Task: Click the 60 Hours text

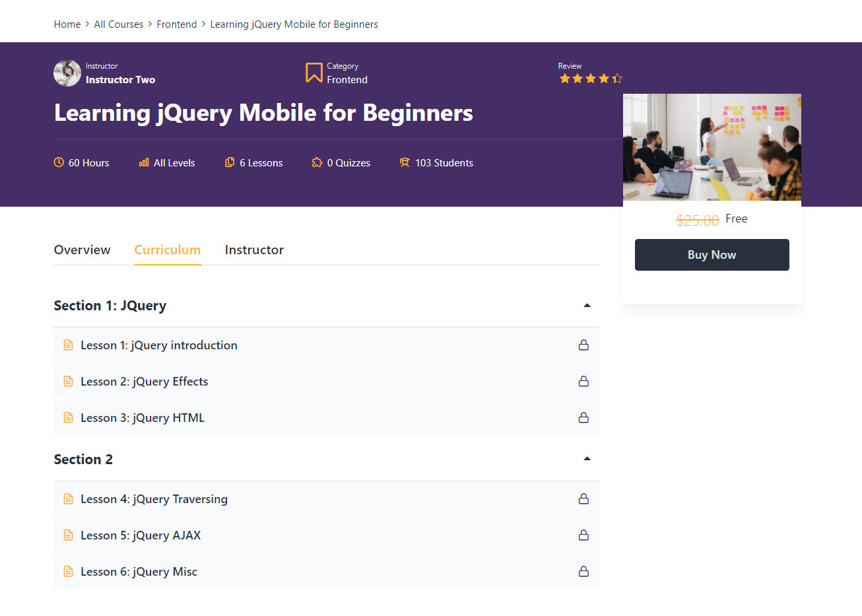Action: 89,163
